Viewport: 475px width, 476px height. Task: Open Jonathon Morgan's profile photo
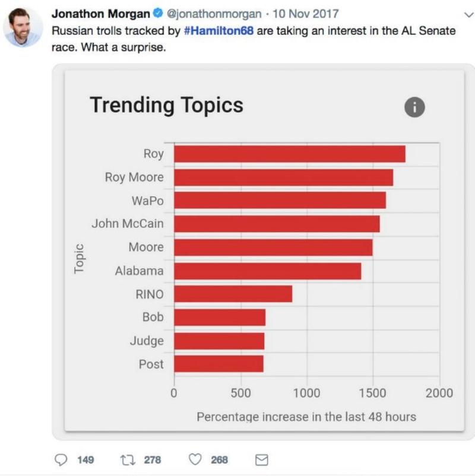click(23, 27)
